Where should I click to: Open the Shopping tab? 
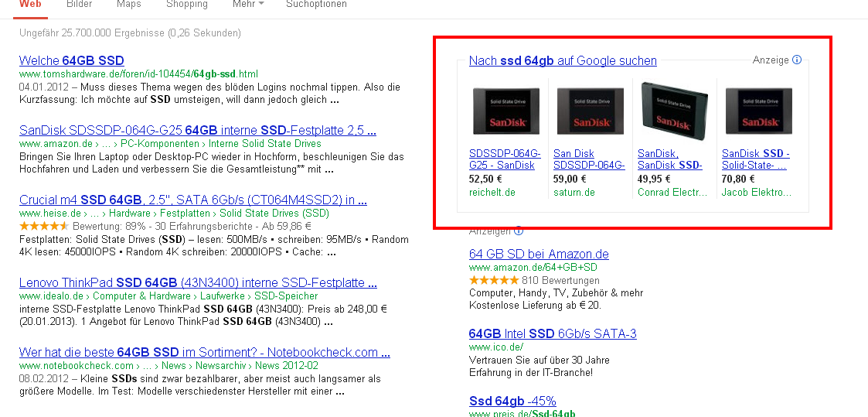point(187,5)
